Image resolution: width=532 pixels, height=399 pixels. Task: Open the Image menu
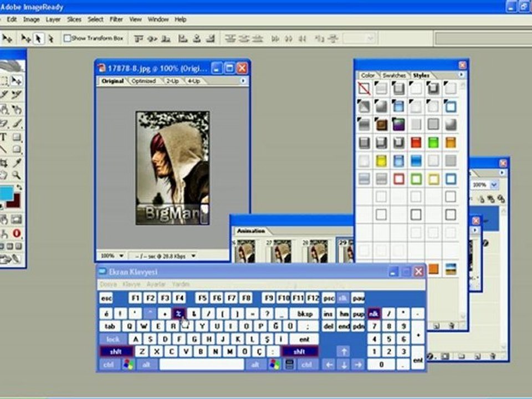pyautogui.click(x=31, y=19)
